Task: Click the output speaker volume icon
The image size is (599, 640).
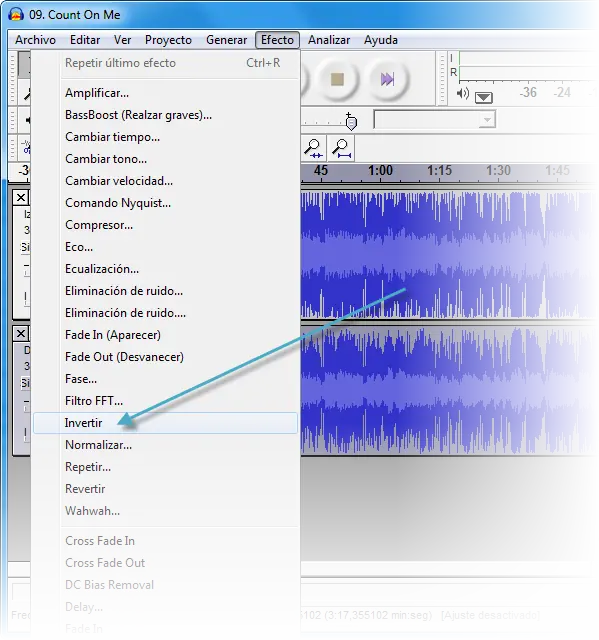Action: pos(463,94)
